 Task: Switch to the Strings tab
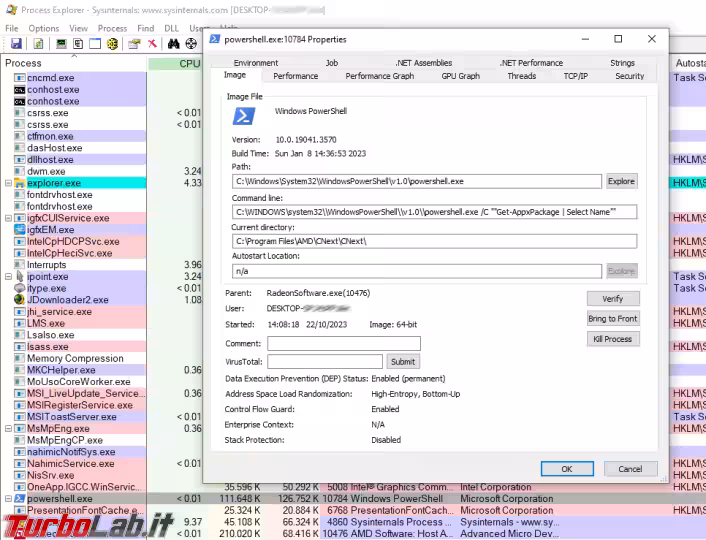coord(622,63)
